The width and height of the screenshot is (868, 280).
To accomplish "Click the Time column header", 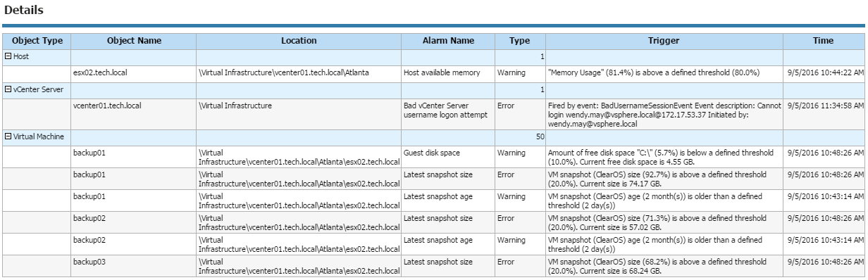I will (x=823, y=41).
